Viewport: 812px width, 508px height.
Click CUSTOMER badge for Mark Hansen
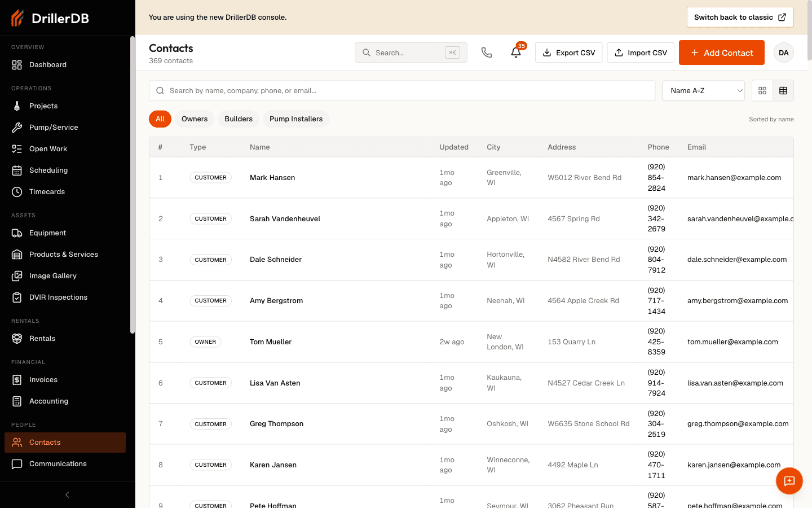pyautogui.click(x=210, y=177)
